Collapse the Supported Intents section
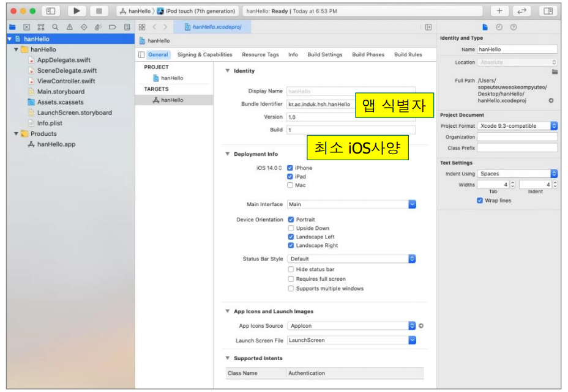The width and height of the screenshot is (568, 392). pos(228,358)
